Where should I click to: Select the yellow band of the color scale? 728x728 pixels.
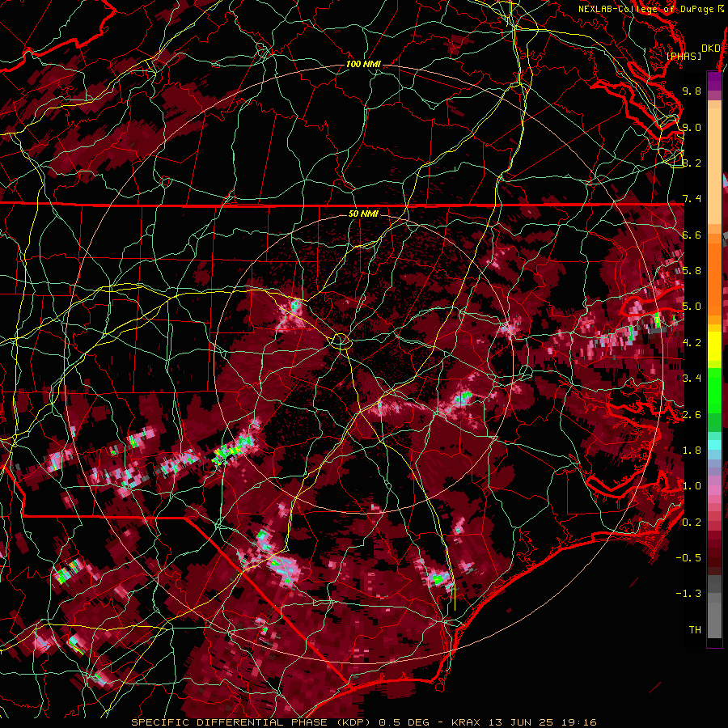point(714,346)
